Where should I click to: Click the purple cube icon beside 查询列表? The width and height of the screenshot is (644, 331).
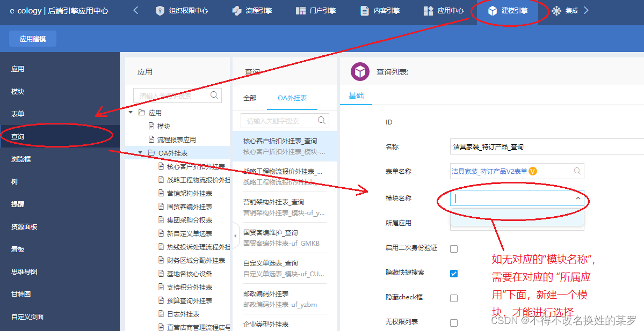(360, 72)
